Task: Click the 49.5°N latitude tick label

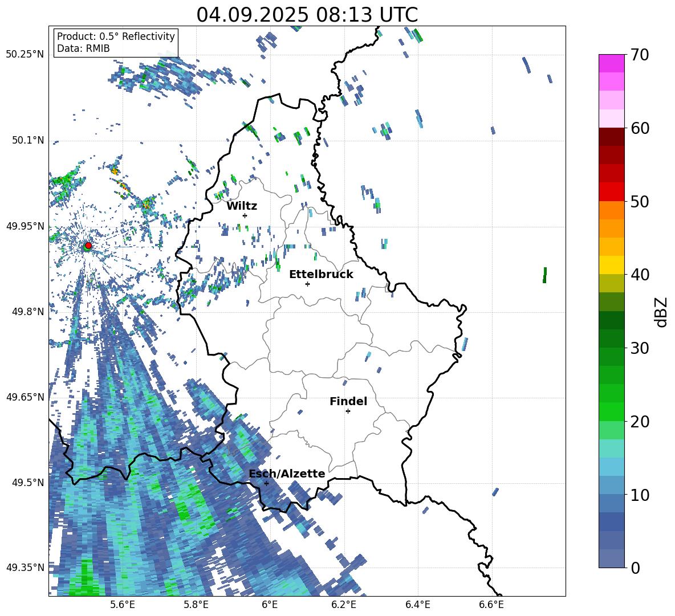Action: tap(27, 482)
